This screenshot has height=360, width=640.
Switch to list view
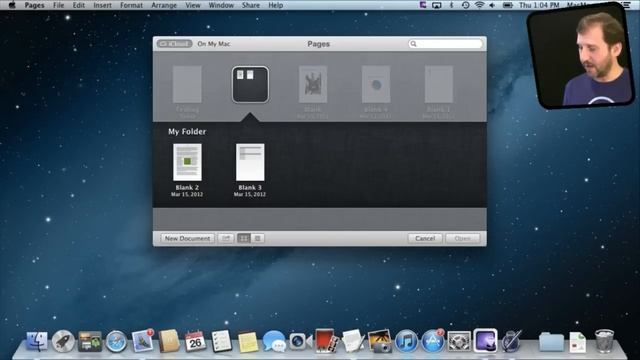258,238
